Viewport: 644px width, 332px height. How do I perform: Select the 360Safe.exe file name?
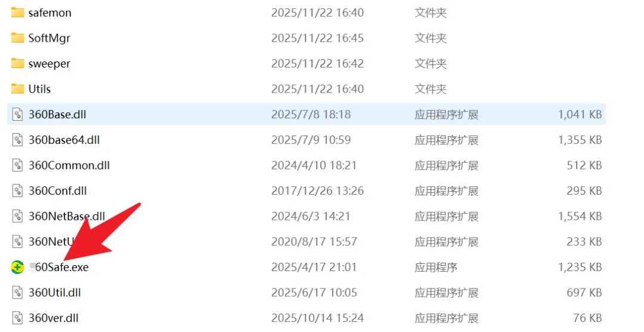pyautogui.click(x=58, y=268)
